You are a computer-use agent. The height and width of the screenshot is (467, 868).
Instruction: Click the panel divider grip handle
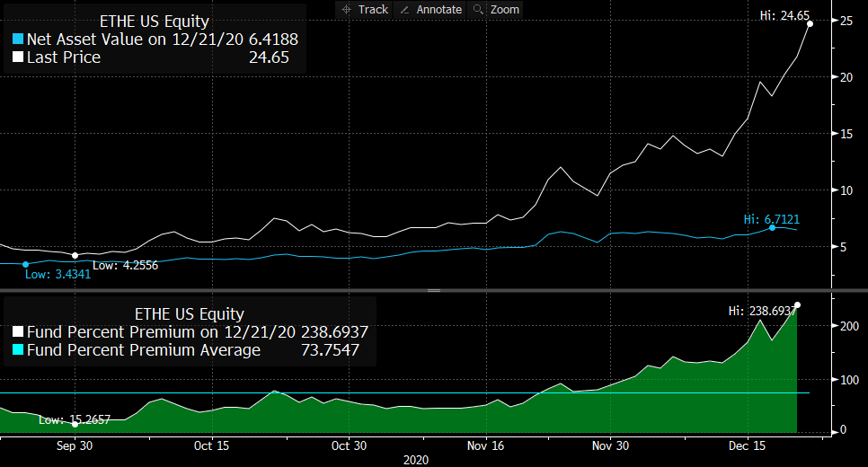(434, 290)
